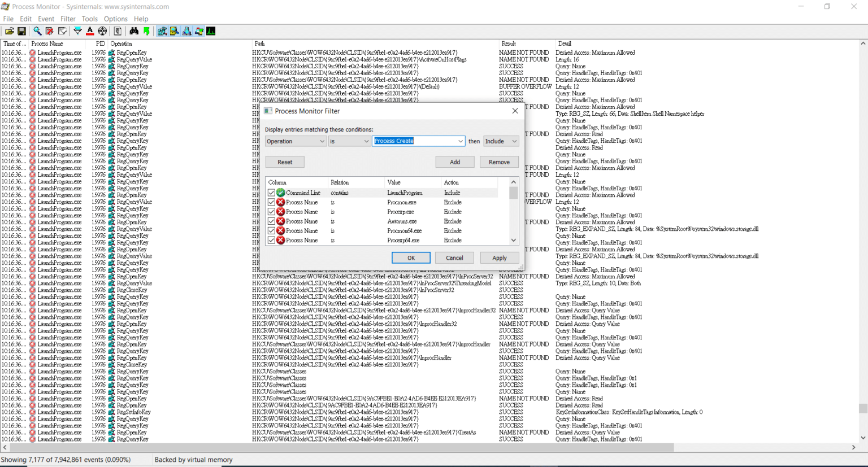The height and width of the screenshot is (467, 868).
Task: Expand the Process Create value combo box arrow
Action: (461, 141)
